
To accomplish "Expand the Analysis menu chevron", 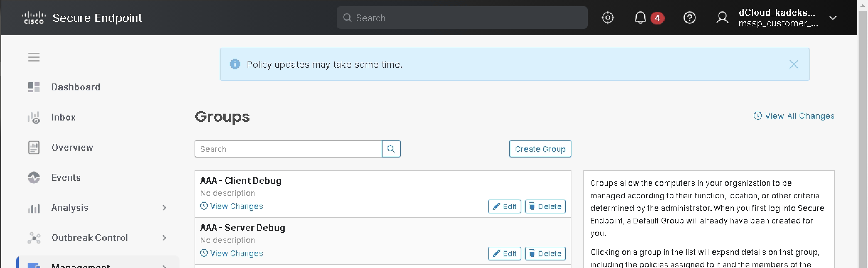I will point(164,208).
